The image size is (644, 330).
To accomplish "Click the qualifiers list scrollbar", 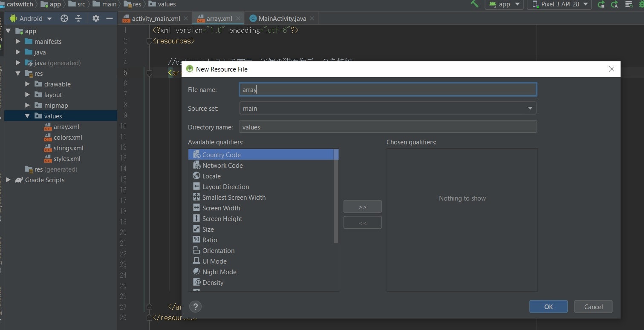I will coord(336,196).
